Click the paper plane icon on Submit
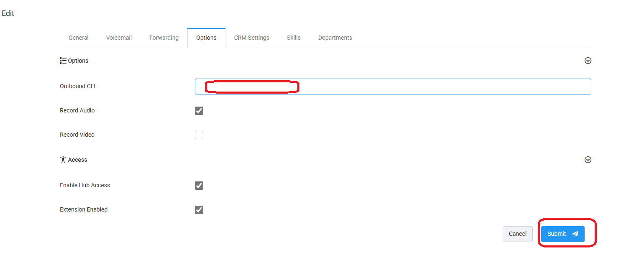The width and height of the screenshot is (644, 255). pyautogui.click(x=575, y=234)
